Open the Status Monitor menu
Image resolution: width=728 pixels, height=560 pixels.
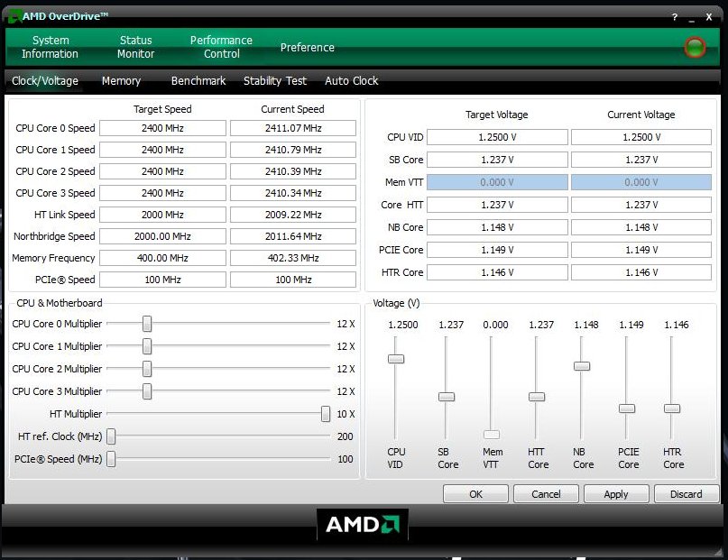pyautogui.click(x=135, y=47)
